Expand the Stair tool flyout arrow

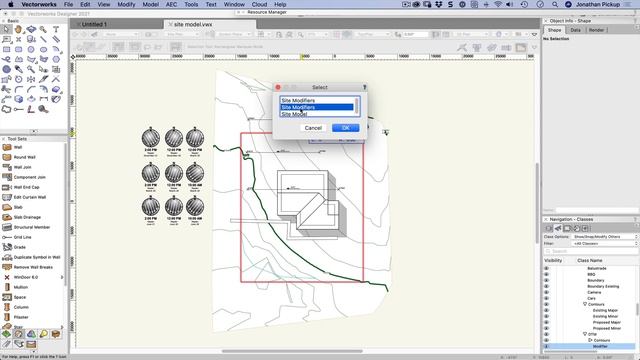tap(62, 327)
